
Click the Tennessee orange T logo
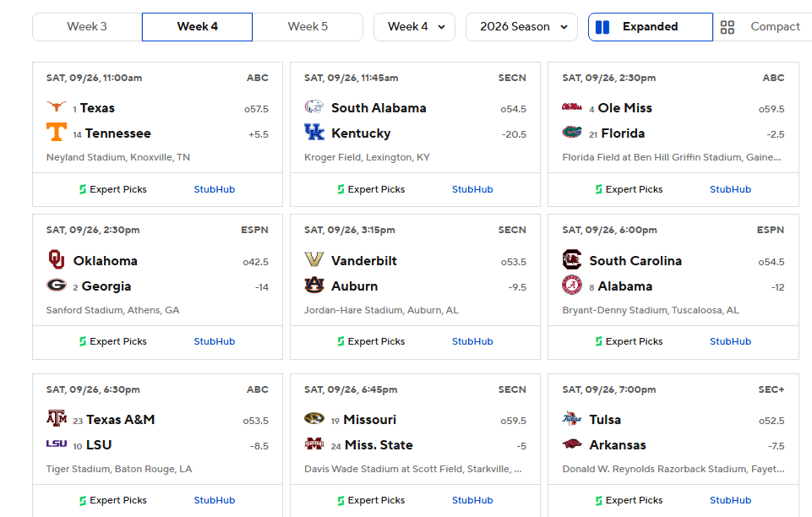[x=57, y=132]
